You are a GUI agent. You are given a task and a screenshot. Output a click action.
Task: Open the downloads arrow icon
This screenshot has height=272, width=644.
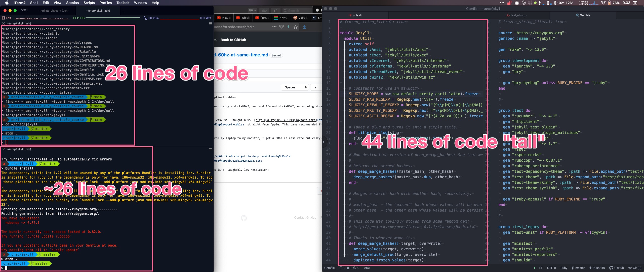pyautogui.click(x=305, y=27)
